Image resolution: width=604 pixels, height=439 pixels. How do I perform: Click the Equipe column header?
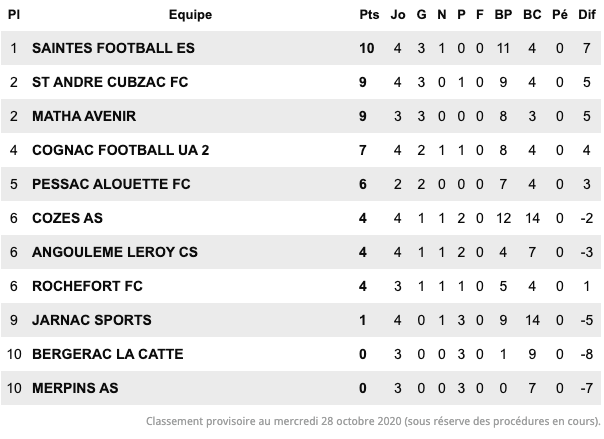click(190, 15)
